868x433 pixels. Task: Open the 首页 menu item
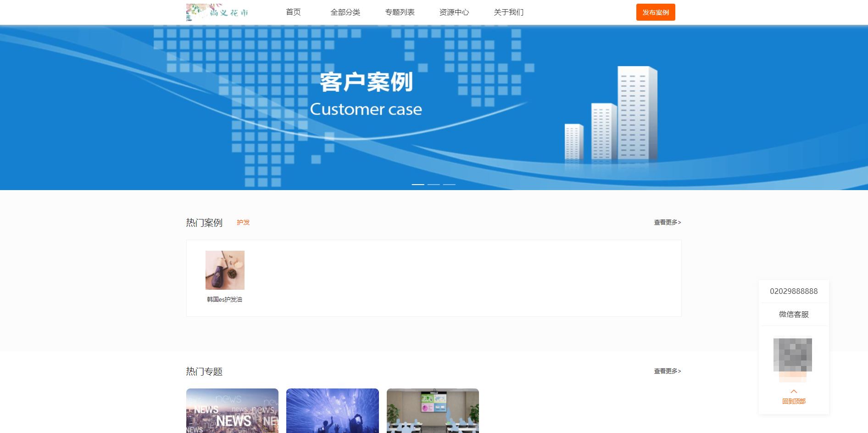point(293,12)
